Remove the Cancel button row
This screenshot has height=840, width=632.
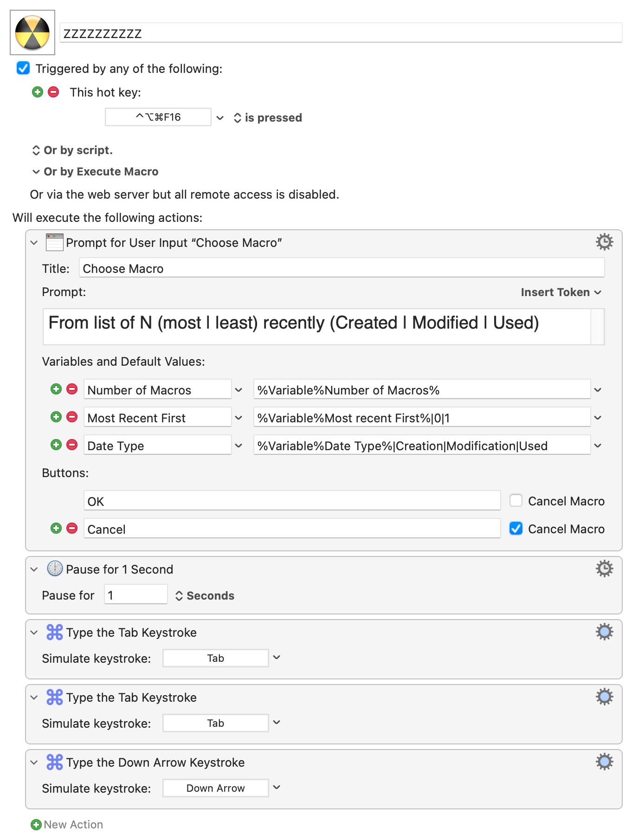[72, 528]
